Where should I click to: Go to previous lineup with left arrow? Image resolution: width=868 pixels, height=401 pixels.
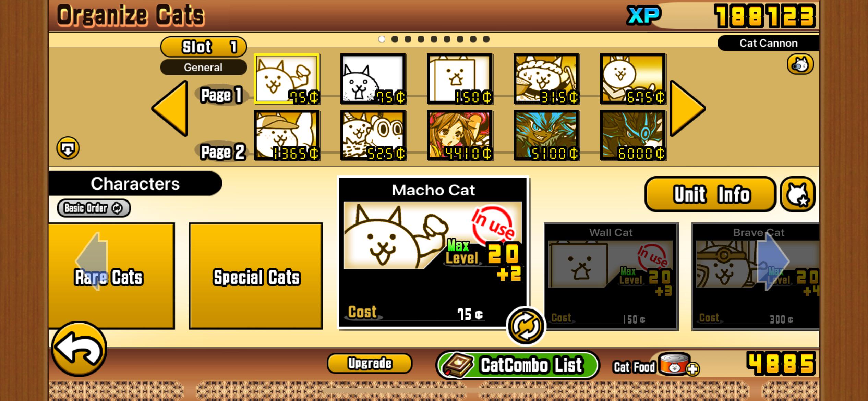[x=170, y=109]
